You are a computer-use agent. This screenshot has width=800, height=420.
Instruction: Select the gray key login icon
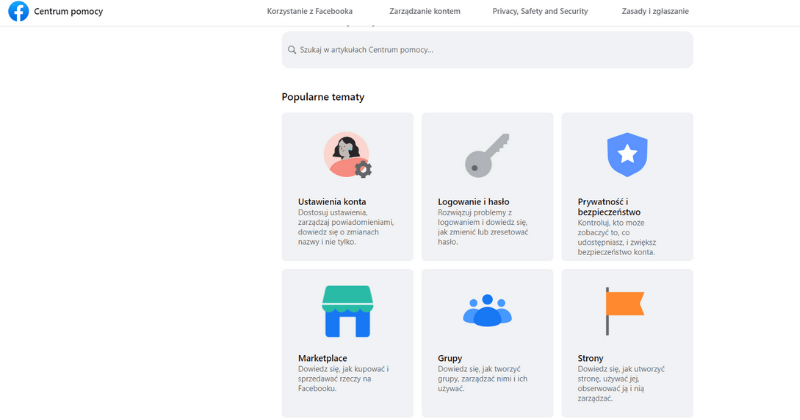[x=487, y=156]
